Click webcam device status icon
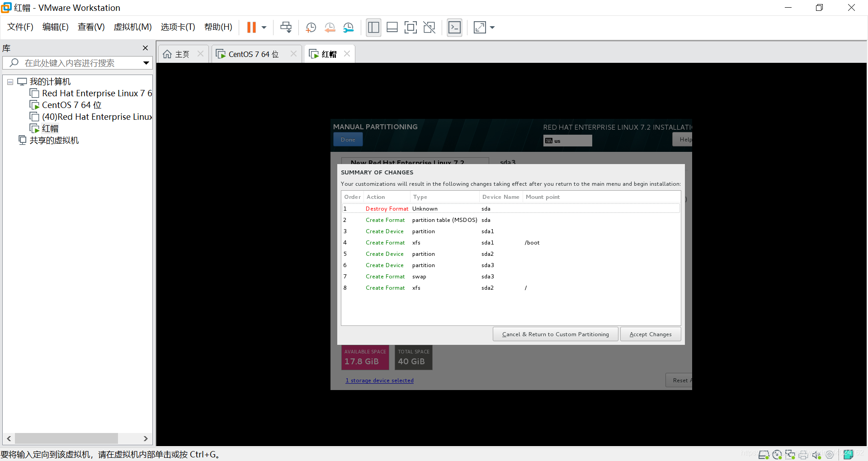Viewport: 868px width, 461px height. 830,455
